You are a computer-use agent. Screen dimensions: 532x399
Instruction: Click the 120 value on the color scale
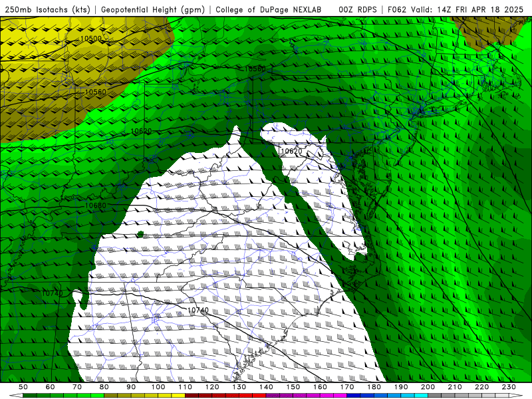pyautogui.click(x=212, y=387)
